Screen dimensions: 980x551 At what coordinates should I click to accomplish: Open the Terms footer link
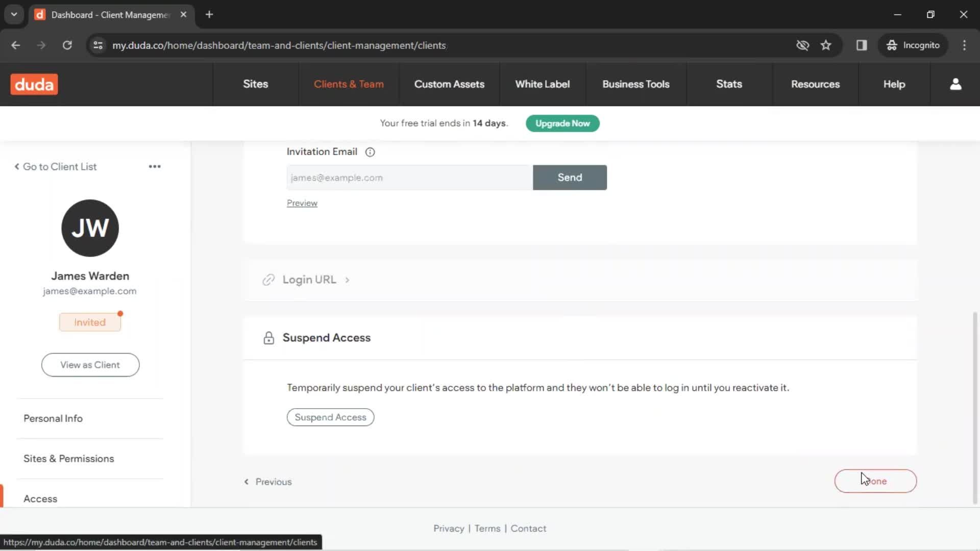coord(487,529)
